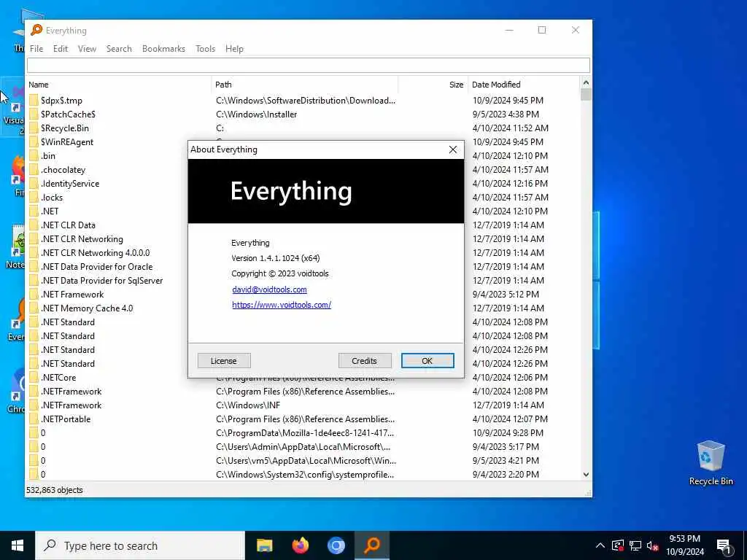
Task: Open the Recycle Bin desktop icon
Action: click(x=711, y=463)
